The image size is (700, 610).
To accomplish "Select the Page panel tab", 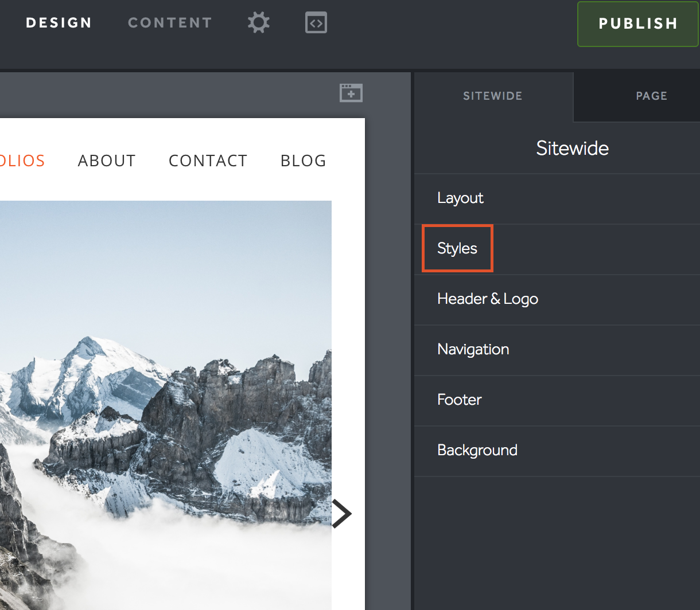I will 651,96.
